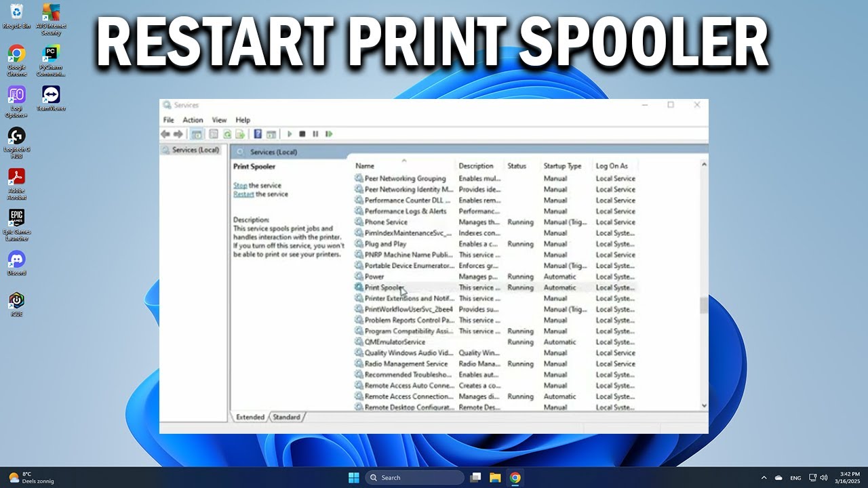
Task: Toggle the Show/Hide Action Pane toolbar icon
Action: 271,134
